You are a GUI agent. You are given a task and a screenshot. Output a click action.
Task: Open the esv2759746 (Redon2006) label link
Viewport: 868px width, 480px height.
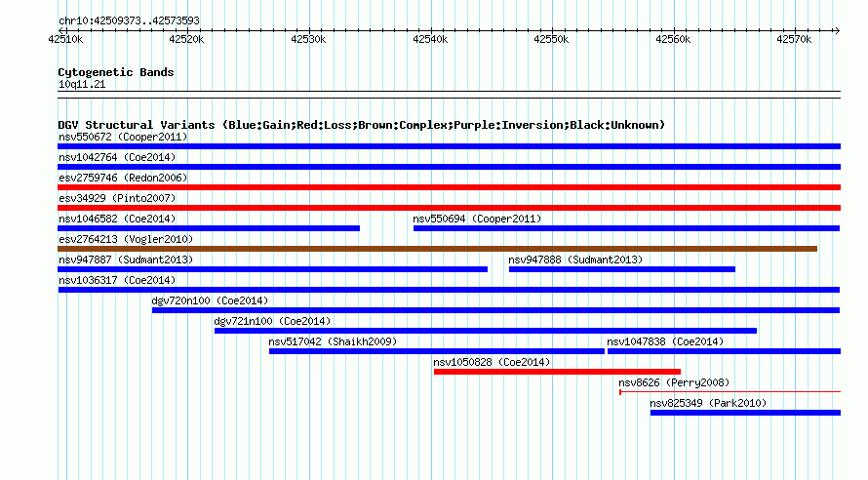[x=123, y=178]
